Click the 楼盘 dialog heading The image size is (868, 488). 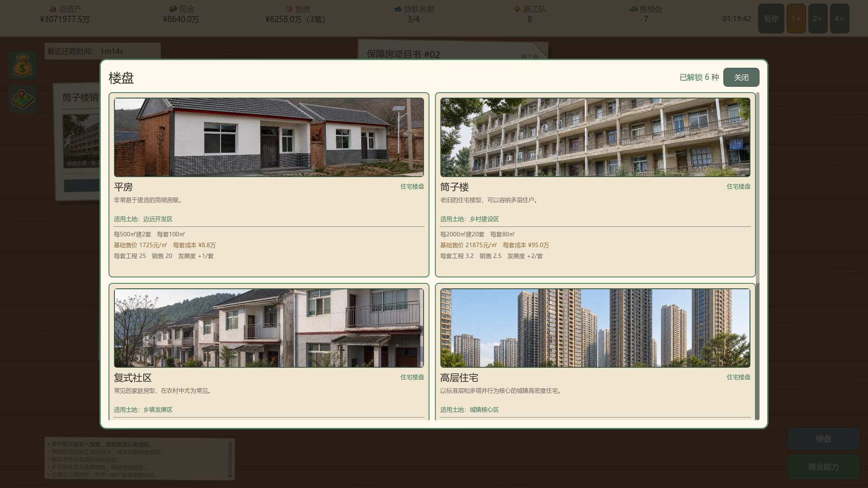[x=121, y=78]
